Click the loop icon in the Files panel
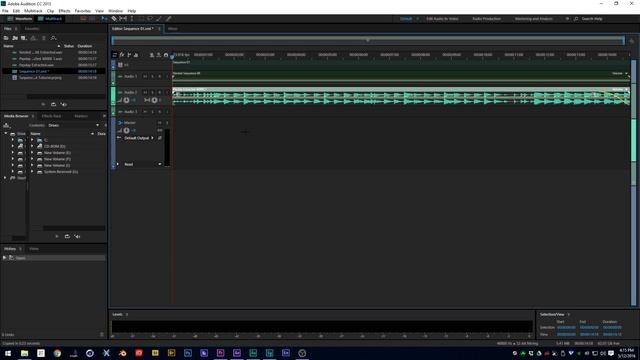The image size is (640, 360). click(x=53, y=104)
